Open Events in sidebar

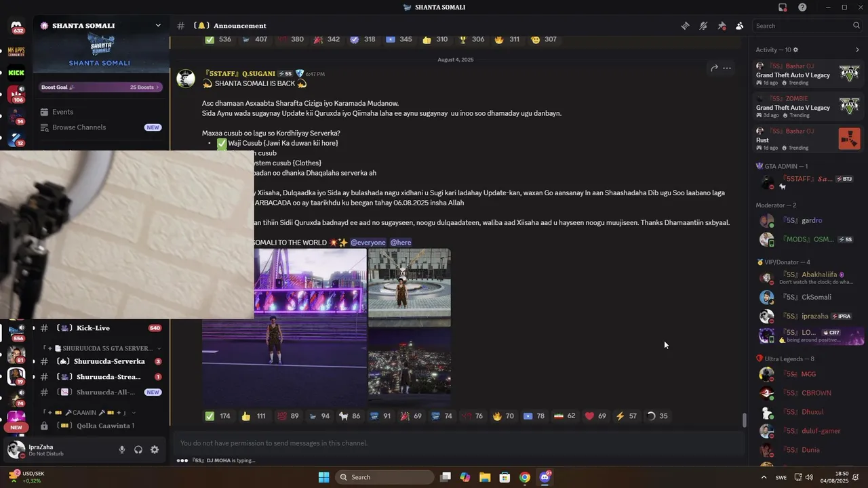pyautogui.click(x=100, y=112)
